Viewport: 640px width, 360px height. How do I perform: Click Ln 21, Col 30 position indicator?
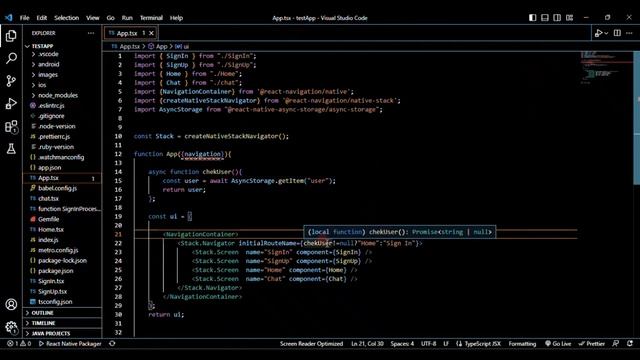(x=367, y=344)
